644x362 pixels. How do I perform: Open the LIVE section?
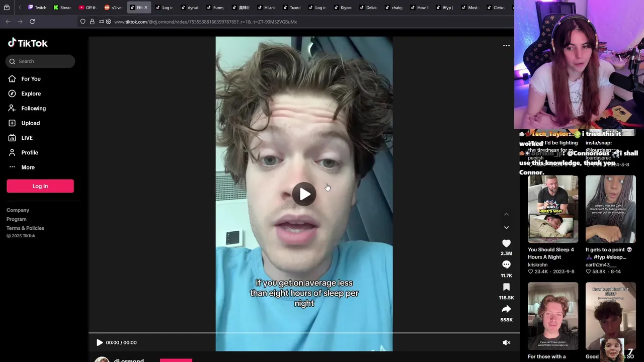click(x=27, y=138)
